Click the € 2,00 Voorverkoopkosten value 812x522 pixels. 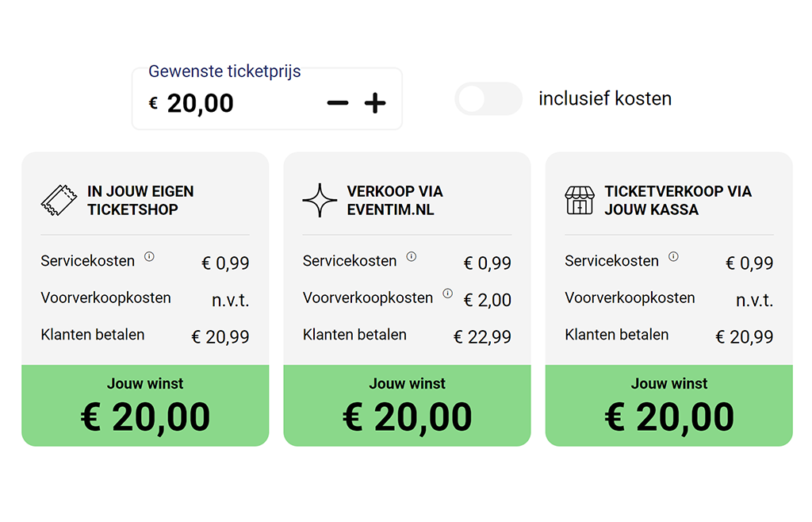tap(487, 300)
